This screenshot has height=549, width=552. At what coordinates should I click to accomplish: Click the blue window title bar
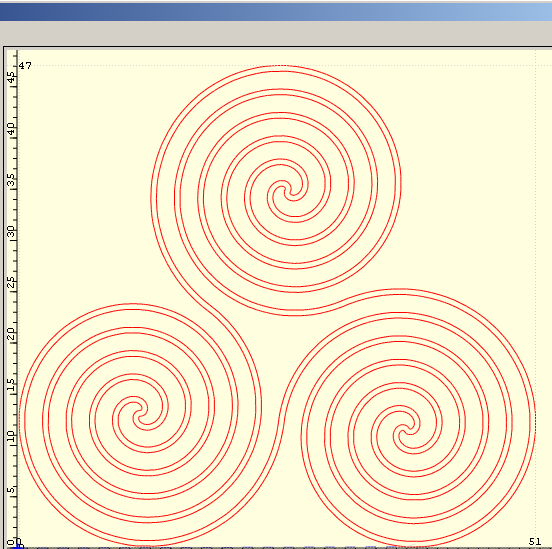[x=276, y=12]
